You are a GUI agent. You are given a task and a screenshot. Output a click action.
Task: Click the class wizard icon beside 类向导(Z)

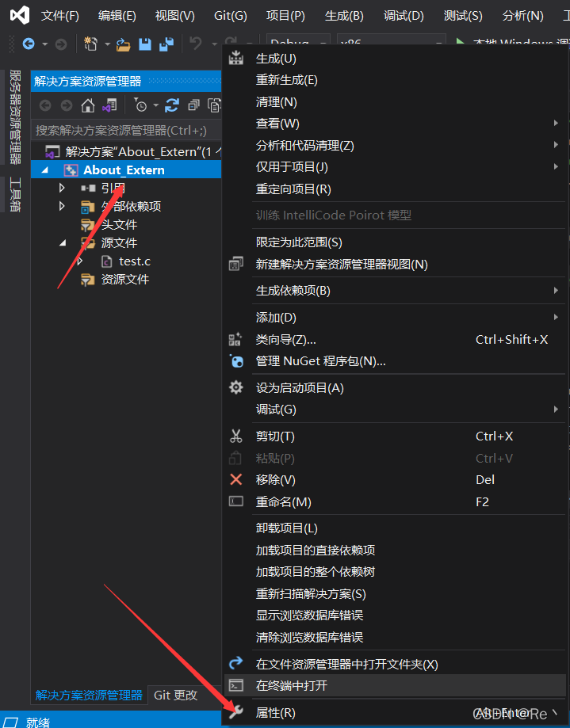coord(235,339)
